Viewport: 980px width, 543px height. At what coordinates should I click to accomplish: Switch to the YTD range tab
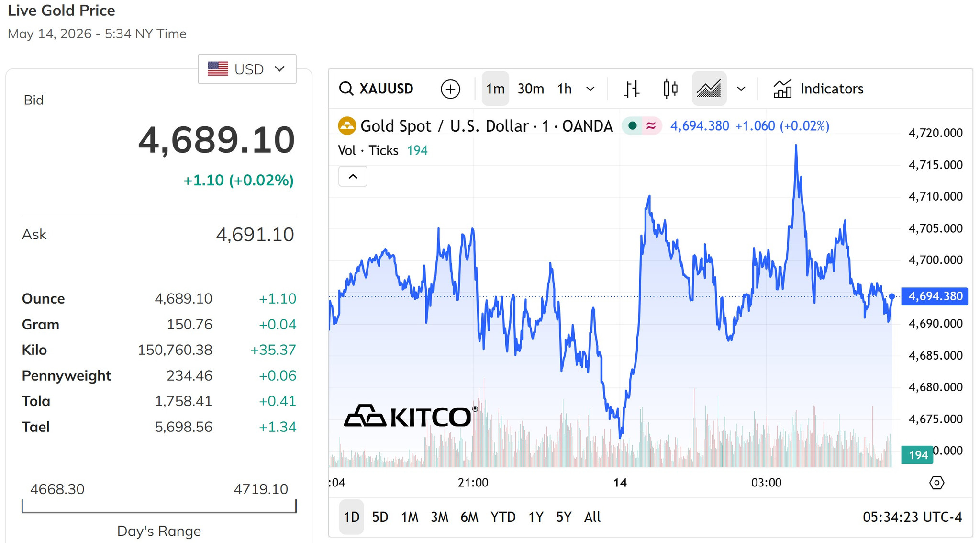coord(503,517)
